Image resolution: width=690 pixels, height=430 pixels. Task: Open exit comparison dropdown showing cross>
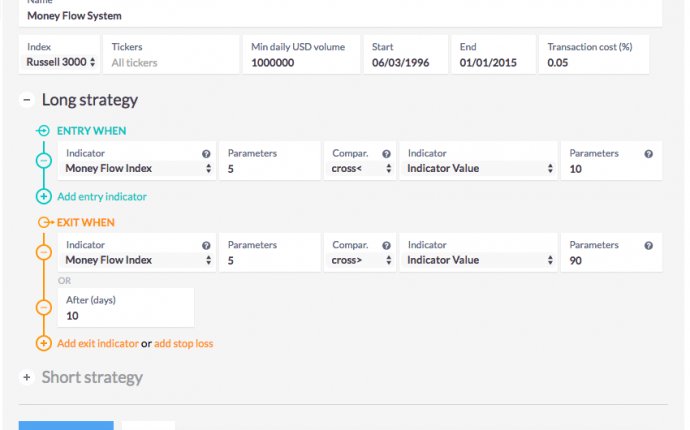tap(360, 260)
